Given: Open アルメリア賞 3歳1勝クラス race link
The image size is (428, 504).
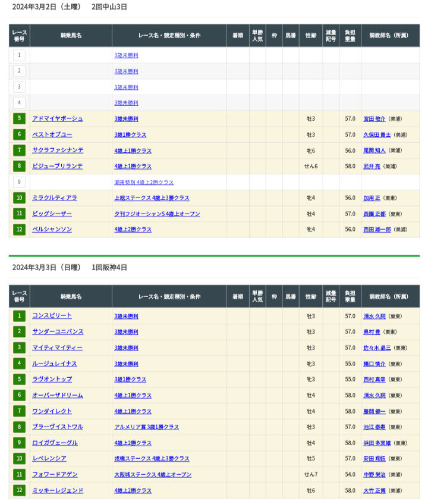Looking at the screenshot, I should [146, 427].
